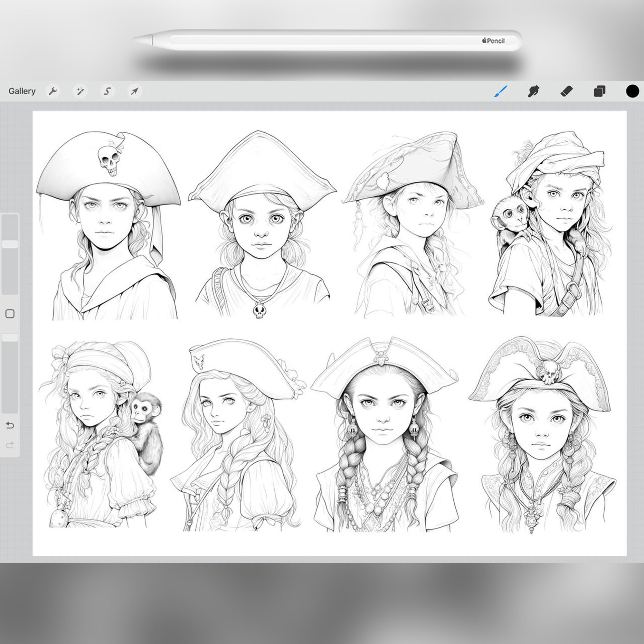Select the Brush tool
The width and height of the screenshot is (644, 644).
501,91
